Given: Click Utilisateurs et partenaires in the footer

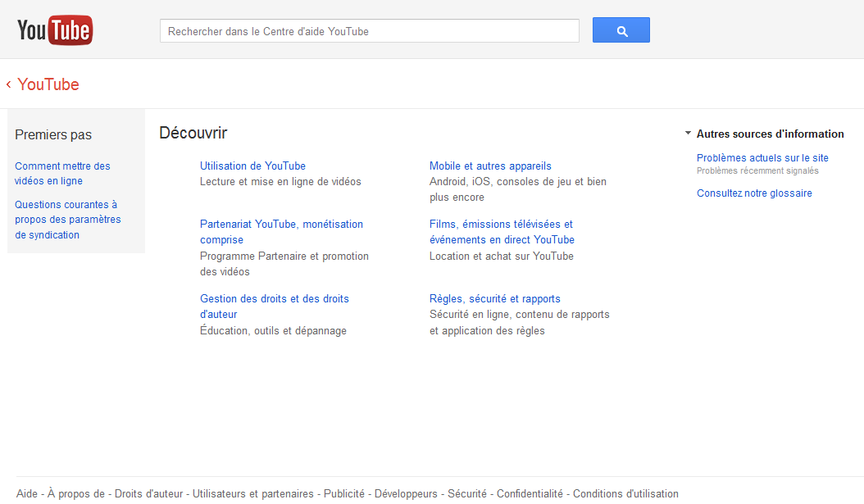Looking at the screenshot, I should 253,493.
